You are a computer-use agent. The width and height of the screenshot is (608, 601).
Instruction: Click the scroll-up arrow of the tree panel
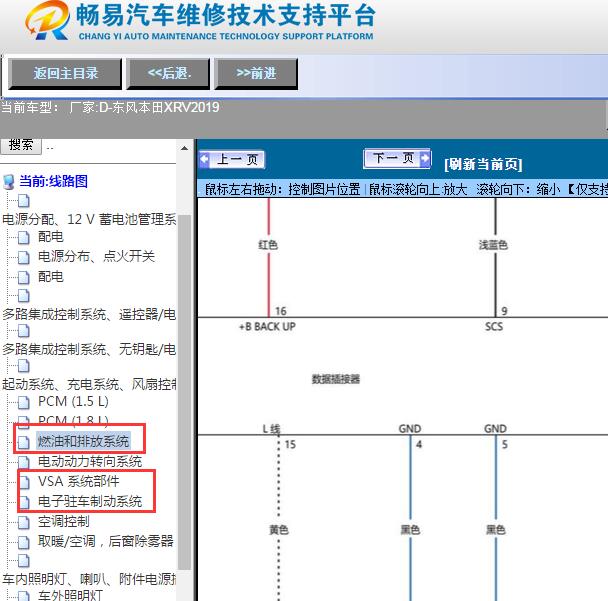pyautogui.click(x=185, y=148)
